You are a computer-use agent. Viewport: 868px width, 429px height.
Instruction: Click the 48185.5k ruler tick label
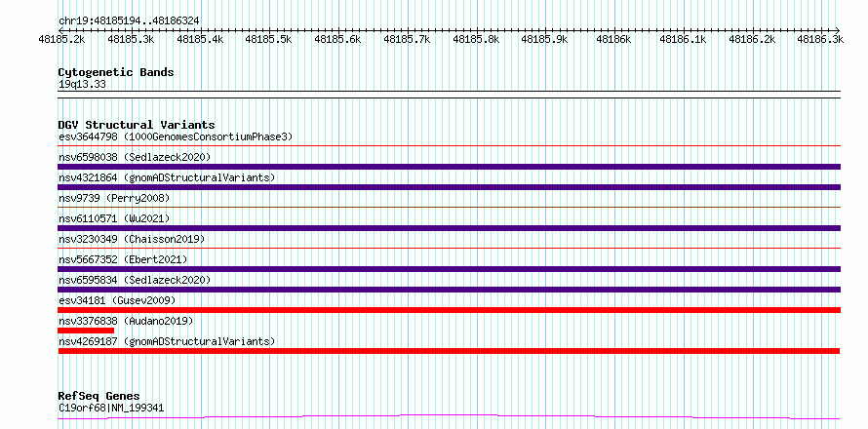coord(268,39)
